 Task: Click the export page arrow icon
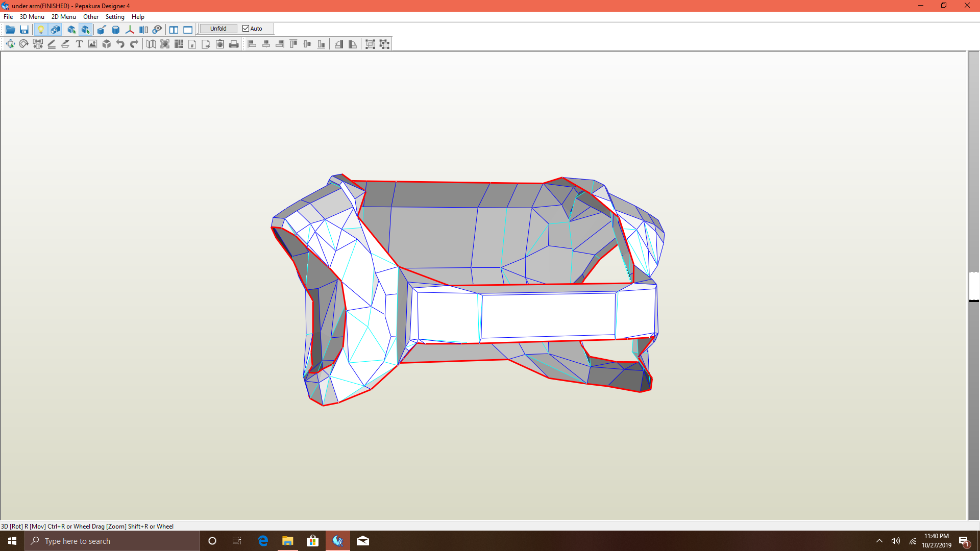pos(206,44)
